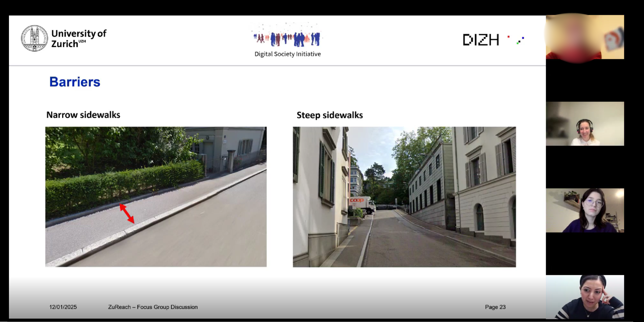The height and width of the screenshot is (322, 644).
Task: Click the Steep sidewalks caption
Action: pos(329,115)
